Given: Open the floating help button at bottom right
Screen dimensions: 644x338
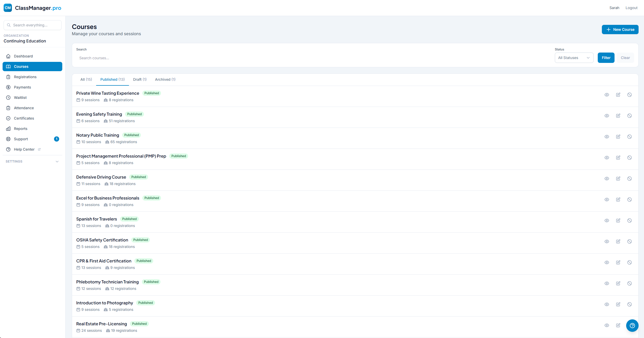Looking at the screenshot, I should click(x=632, y=326).
